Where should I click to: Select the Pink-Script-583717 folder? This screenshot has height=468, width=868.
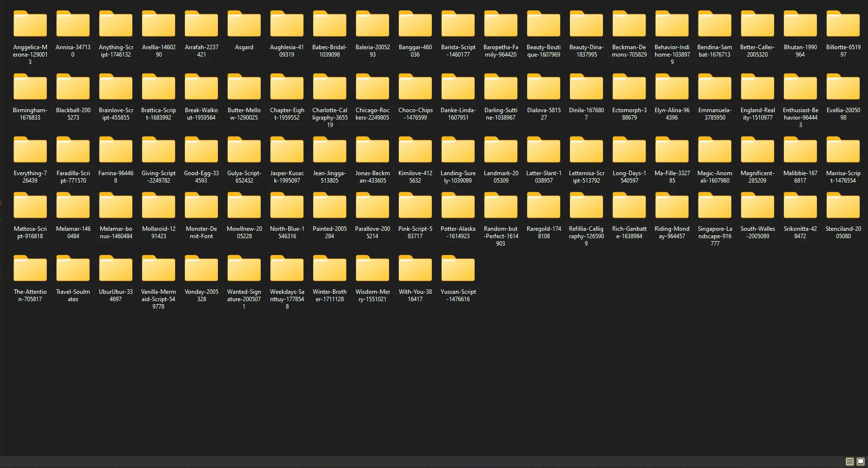415,216
